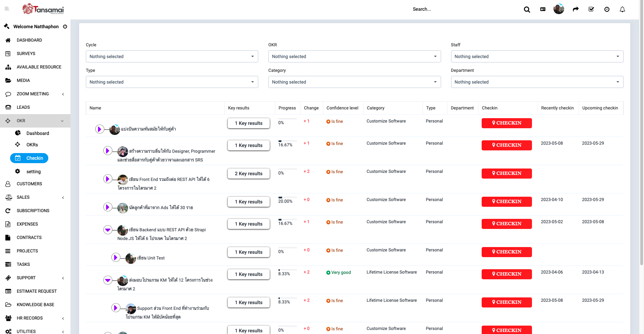Toggle the first OKR row's purple expand arrow
The width and height of the screenshot is (644, 334).
click(100, 129)
